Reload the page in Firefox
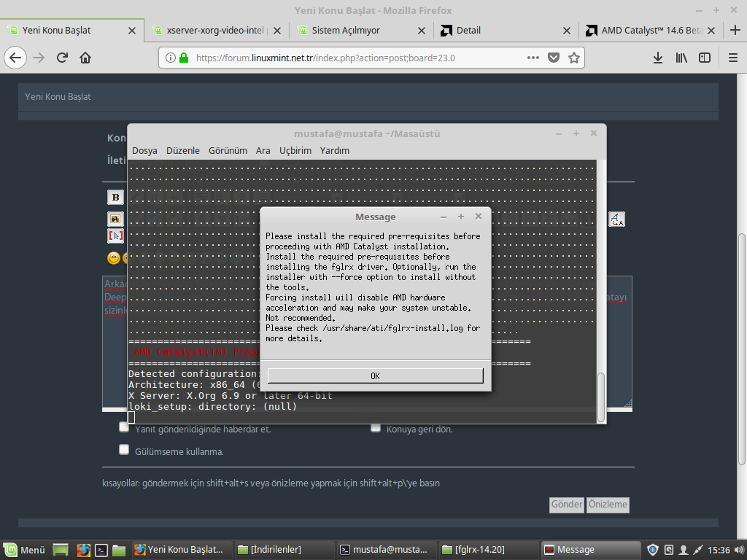 pyautogui.click(x=62, y=58)
